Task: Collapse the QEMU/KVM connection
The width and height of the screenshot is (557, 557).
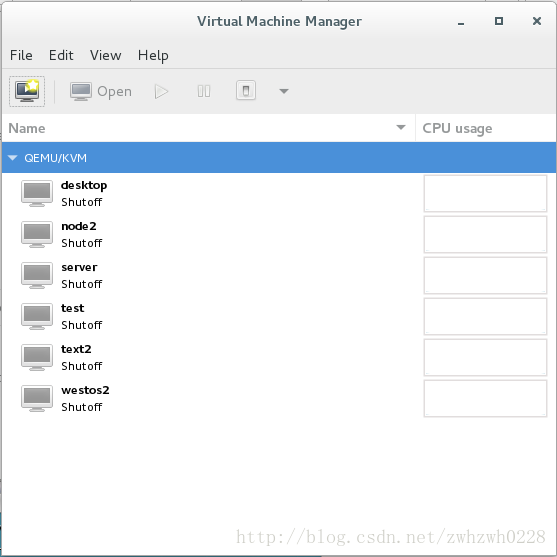Action: click(13, 158)
